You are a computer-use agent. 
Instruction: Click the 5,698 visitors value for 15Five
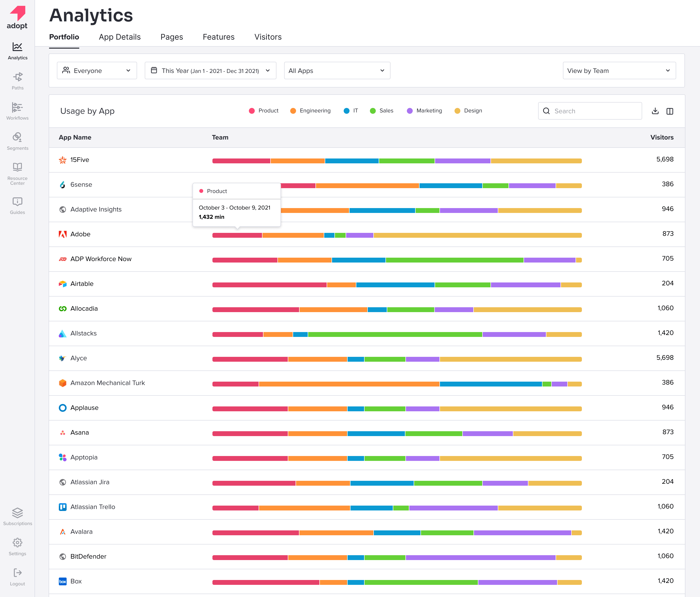[665, 159]
